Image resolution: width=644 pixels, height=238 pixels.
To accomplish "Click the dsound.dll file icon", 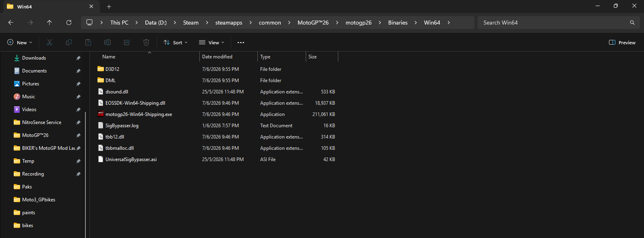I will click(x=101, y=91).
